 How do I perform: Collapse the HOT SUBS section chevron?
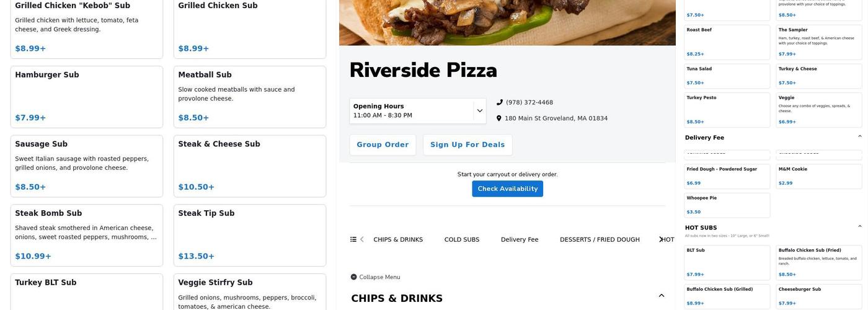[859, 226]
